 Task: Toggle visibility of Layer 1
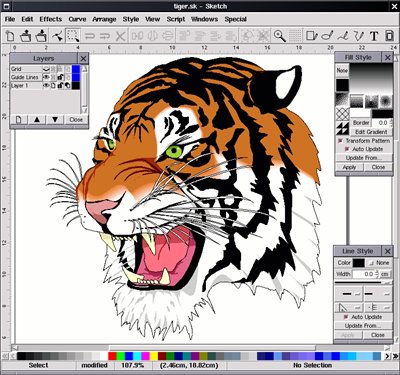click(46, 86)
